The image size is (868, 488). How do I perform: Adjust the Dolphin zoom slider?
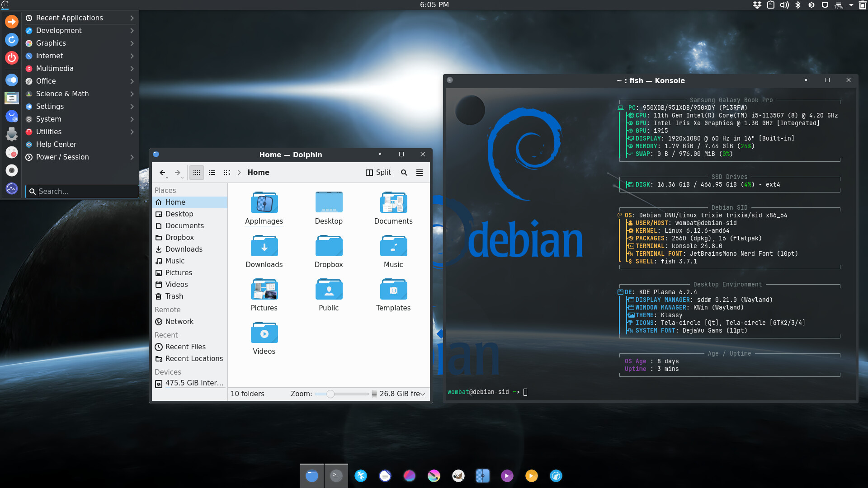tap(330, 394)
